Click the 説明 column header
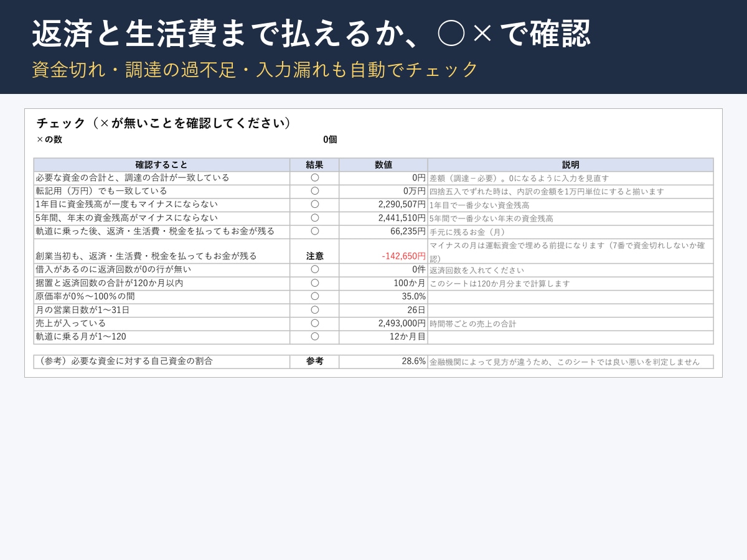747x560 pixels. (570, 165)
